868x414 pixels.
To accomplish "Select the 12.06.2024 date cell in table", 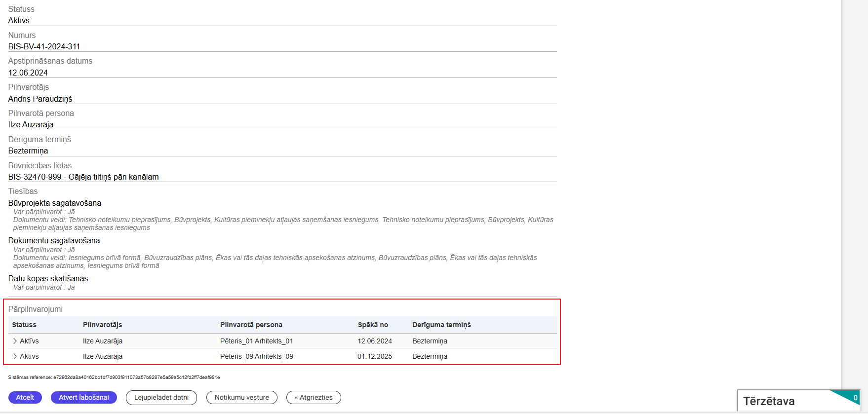I will click(x=375, y=341).
